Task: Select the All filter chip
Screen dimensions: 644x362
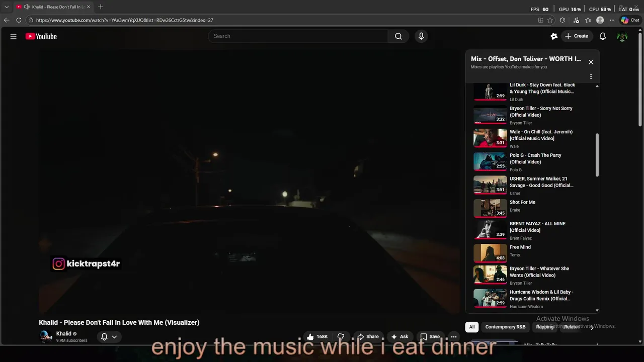Action: click(472, 327)
